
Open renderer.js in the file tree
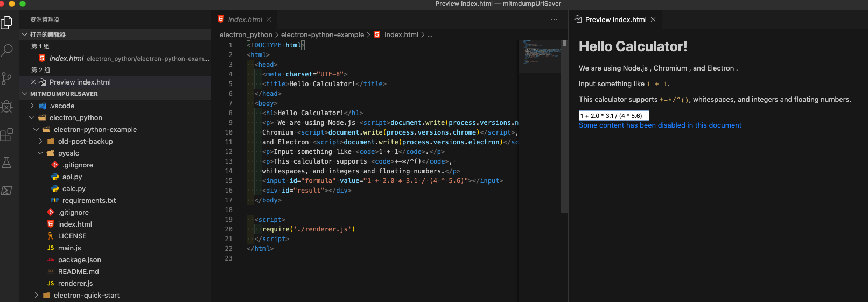[75, 283]
